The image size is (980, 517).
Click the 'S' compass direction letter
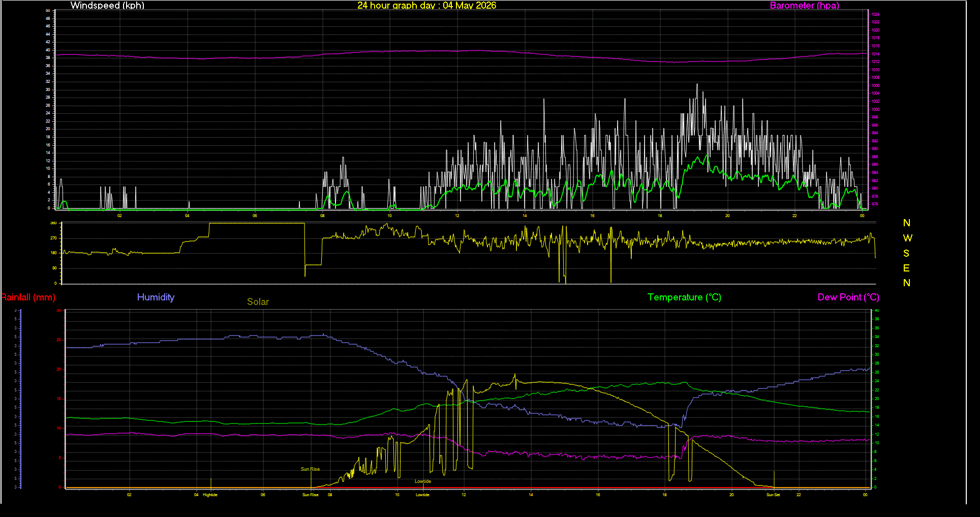[906, 253]
